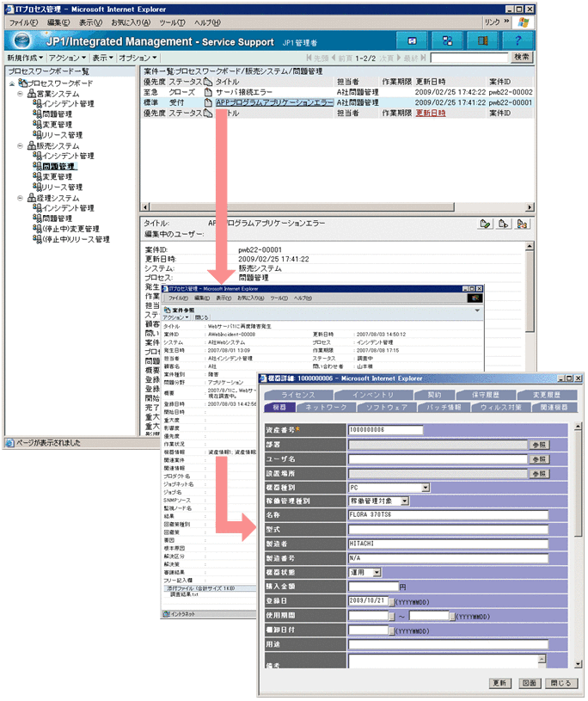
Task: Click the blue diagram icon button in the JP1 header
Action: [x=447, y=40]
